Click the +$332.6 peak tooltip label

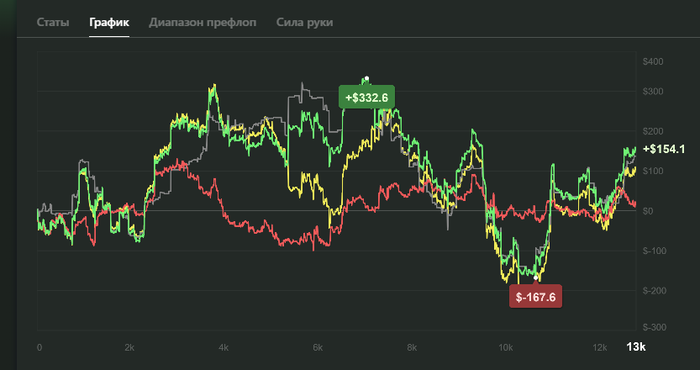[x=367, y=97]
